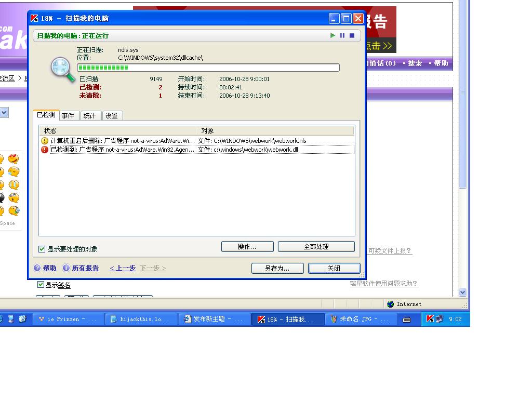Switch to 未命名.JPG taskbar window
The width and height of the screenshot is (532, 399).
pyautogui.click(x=361, y=320)
